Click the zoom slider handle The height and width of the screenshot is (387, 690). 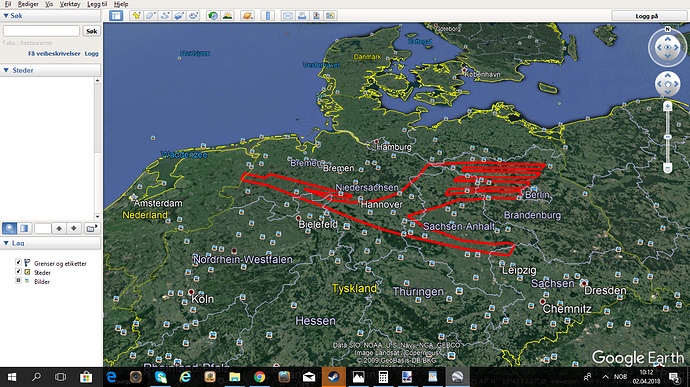click(x=668, y=137)
